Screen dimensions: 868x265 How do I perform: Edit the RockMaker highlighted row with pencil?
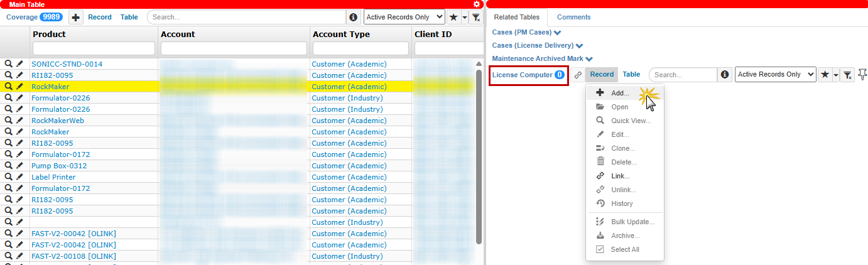point(19,87)
